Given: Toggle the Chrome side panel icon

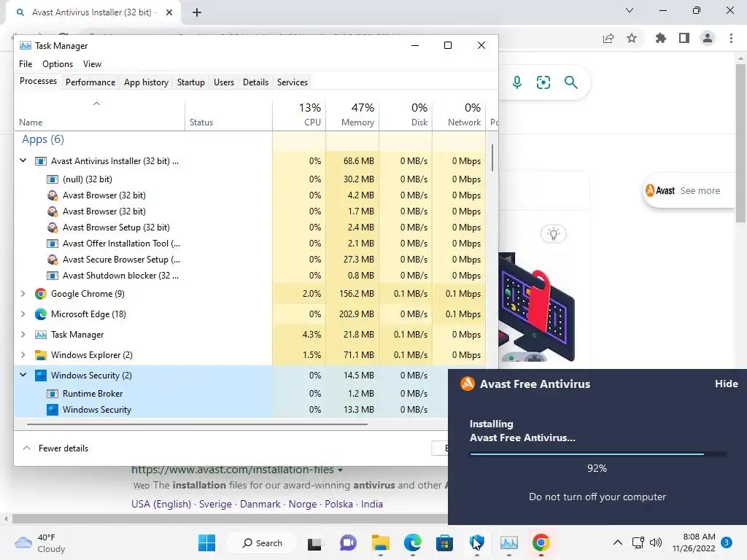Looking at the screenshot, I should pos(684,38).
